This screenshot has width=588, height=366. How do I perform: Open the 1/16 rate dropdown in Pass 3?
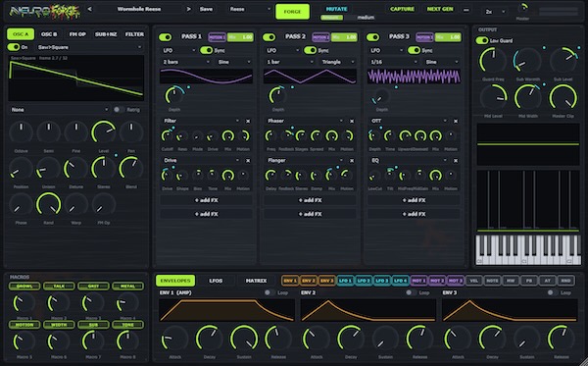393,62
